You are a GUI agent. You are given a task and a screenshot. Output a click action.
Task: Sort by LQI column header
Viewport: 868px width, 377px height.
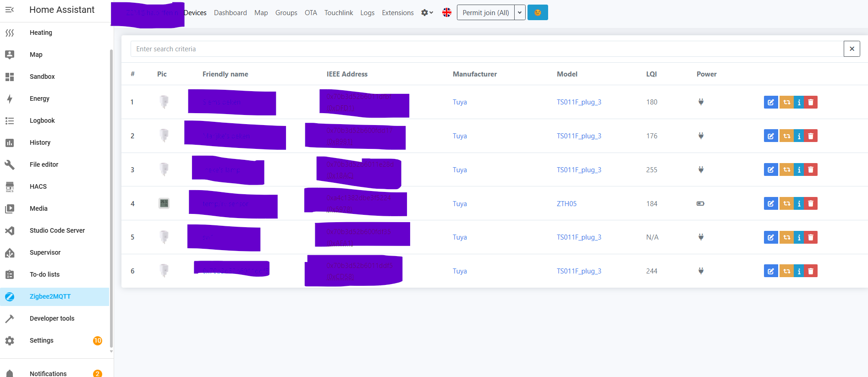click(x=651, y=74)
